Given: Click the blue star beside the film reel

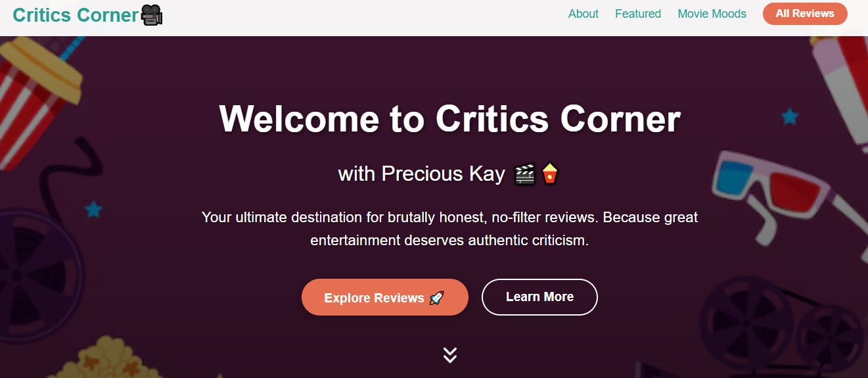Looking at the screenshot, I should 94,210.
